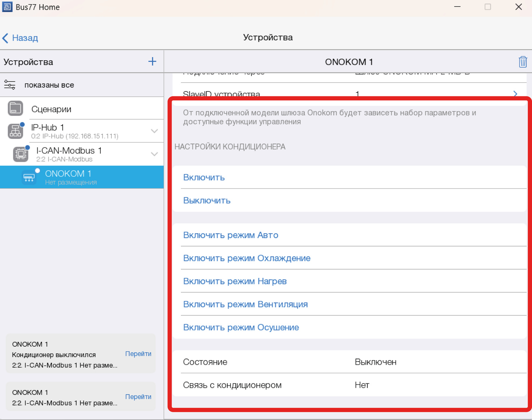The width and height of the screenshot is (532, 420).
Task: Open SlaveID устройства setting arrow
Action: [x=515, y=94]
